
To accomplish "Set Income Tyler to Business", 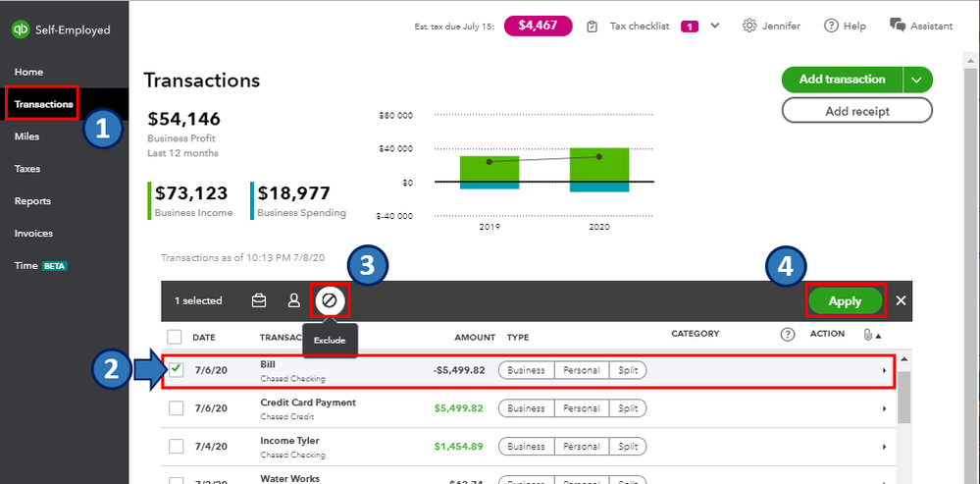I will pyautogui.click(x=526, y=447).
